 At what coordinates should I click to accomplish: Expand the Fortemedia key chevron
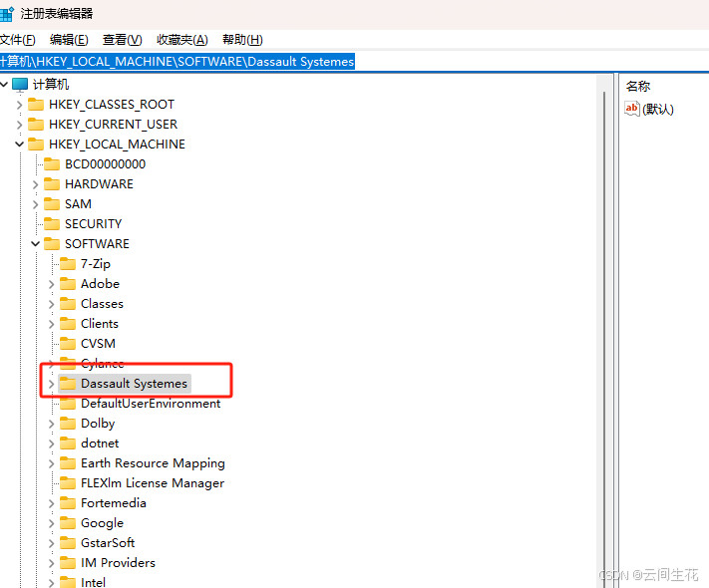(x=51, y=503)
